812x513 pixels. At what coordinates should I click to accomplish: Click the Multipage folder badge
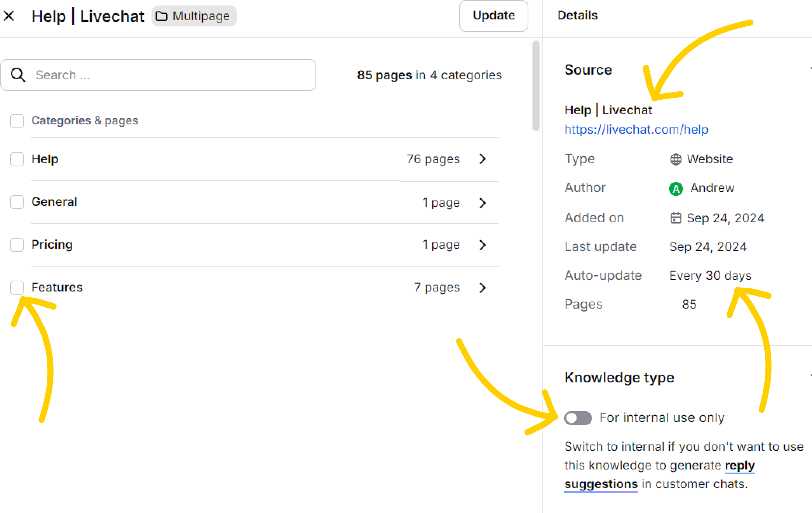pyautogui.click(x=194, y=16)
